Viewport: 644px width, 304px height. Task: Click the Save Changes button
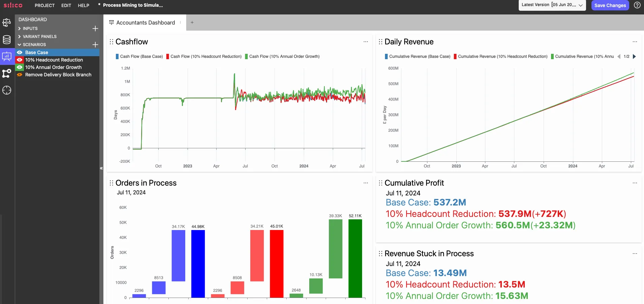(x=610, y=5)
